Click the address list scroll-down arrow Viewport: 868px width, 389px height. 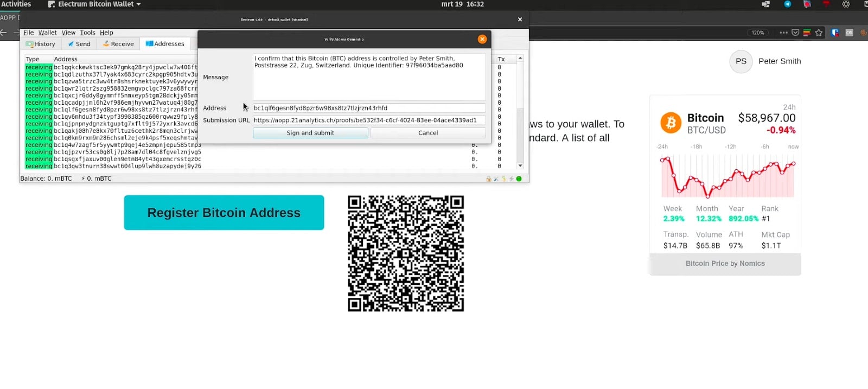tap(520, 166)
